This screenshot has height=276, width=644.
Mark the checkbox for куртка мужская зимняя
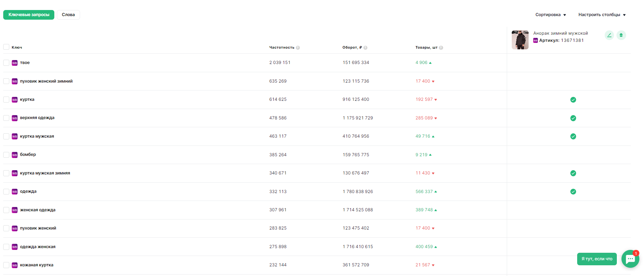[6, 173]
